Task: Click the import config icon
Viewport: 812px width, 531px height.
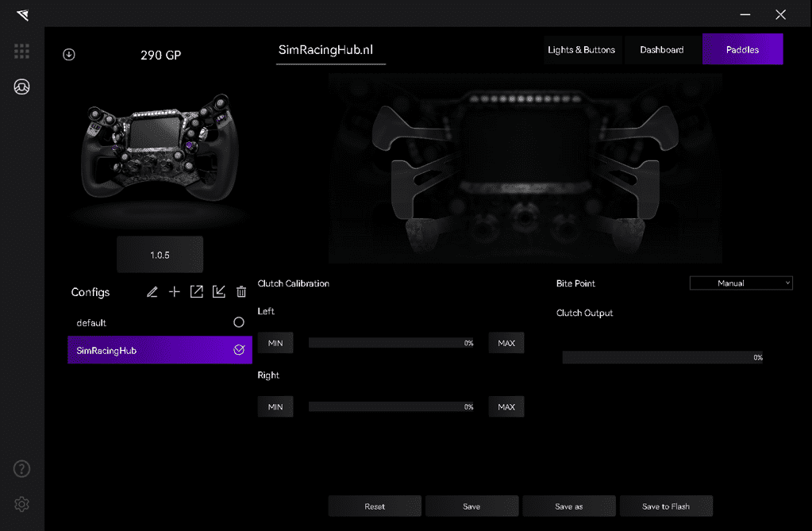Action: [219, 292]
